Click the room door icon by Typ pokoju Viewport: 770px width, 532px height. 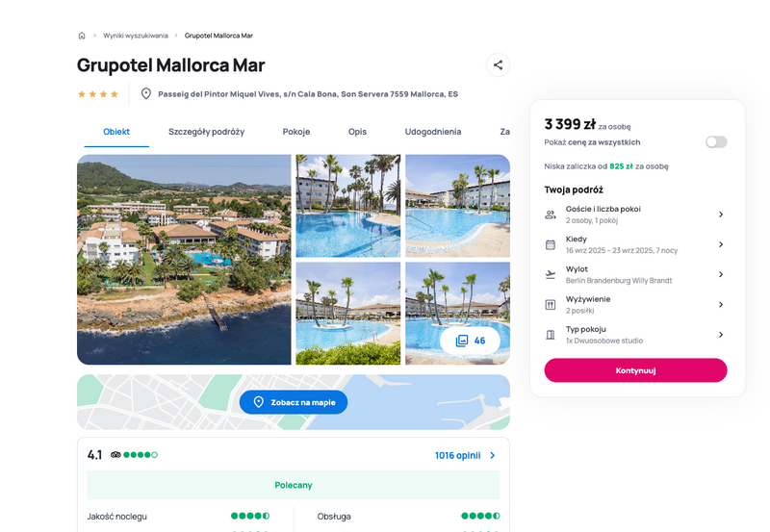551,335
